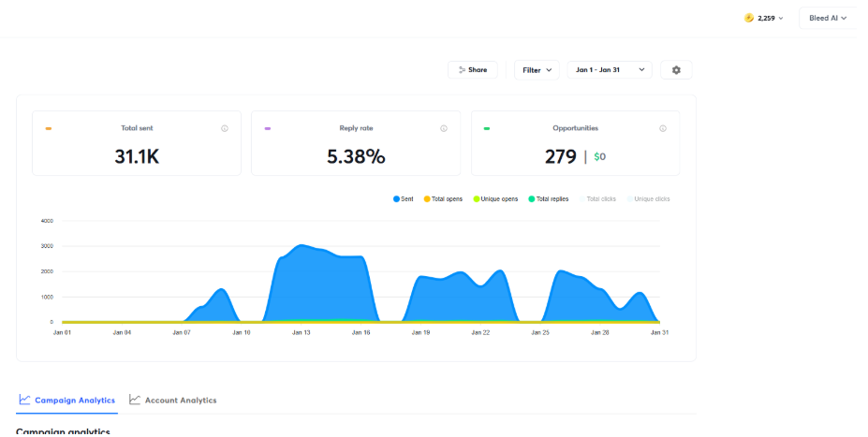Show the Unique clicks series

coord(651,199)
